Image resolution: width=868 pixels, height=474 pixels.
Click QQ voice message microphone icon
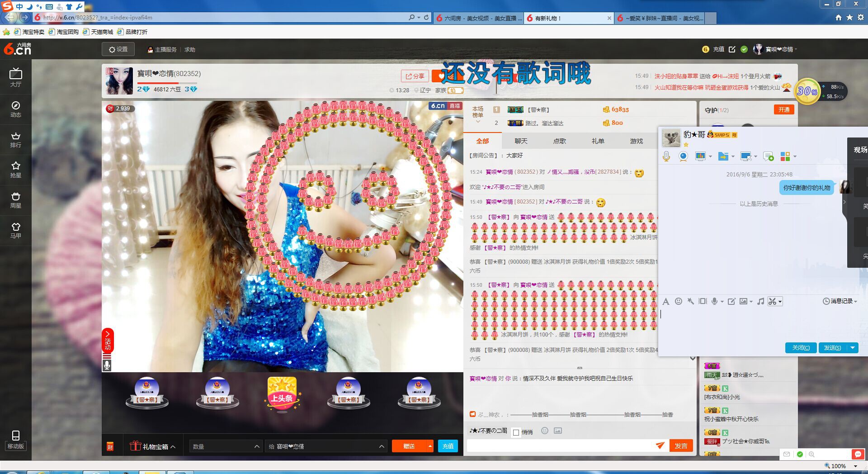[714, 301]
